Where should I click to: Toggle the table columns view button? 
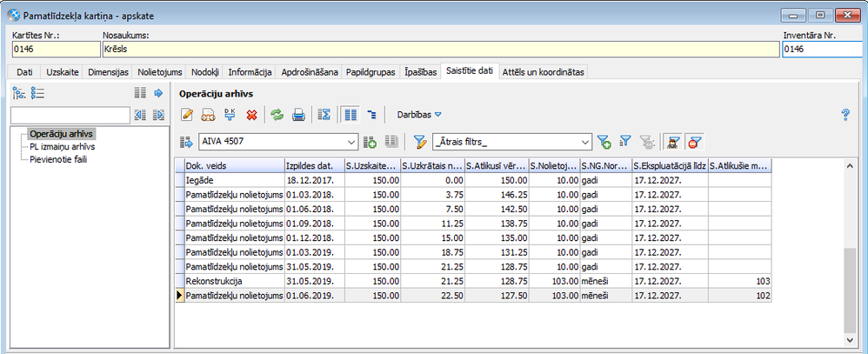pos(350,115)
